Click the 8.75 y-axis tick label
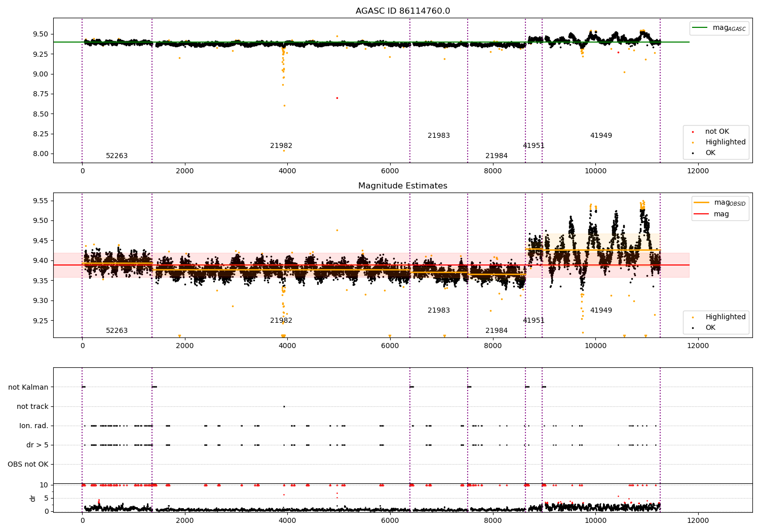The height and width of the screenshot is (532, 760). pyautogui.click(x=41, y=94)
